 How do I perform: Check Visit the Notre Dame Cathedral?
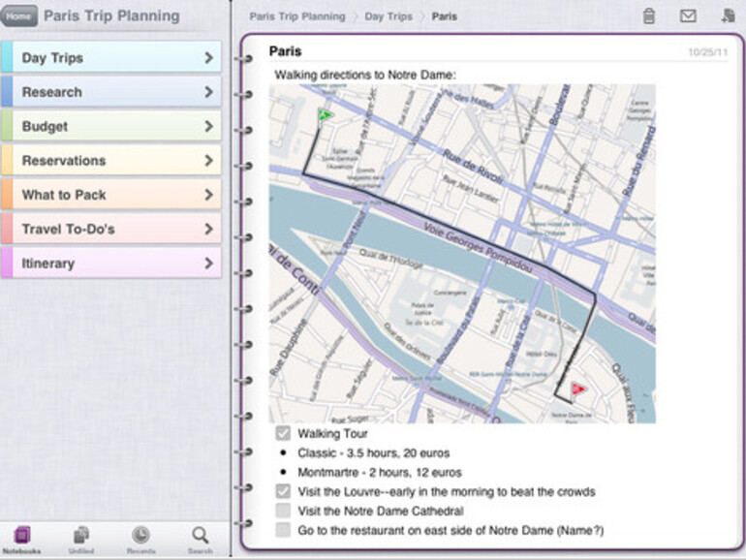pos(283,511)
